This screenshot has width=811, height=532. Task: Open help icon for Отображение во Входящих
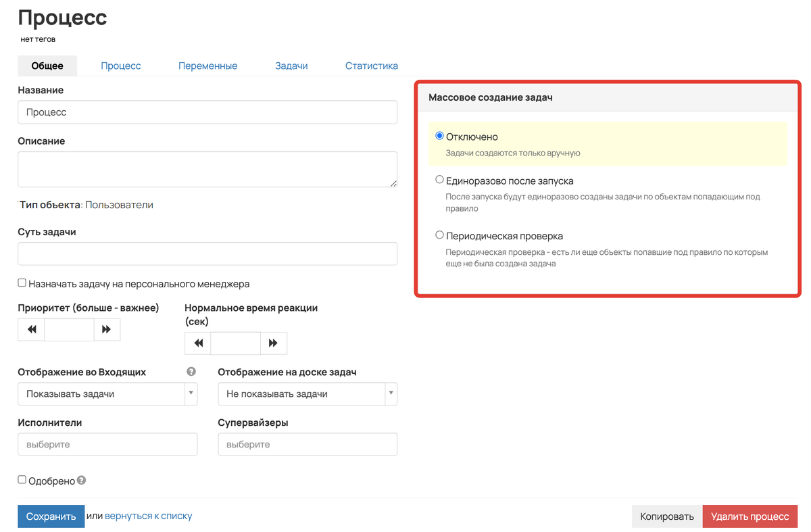click(x=191, y=372)
